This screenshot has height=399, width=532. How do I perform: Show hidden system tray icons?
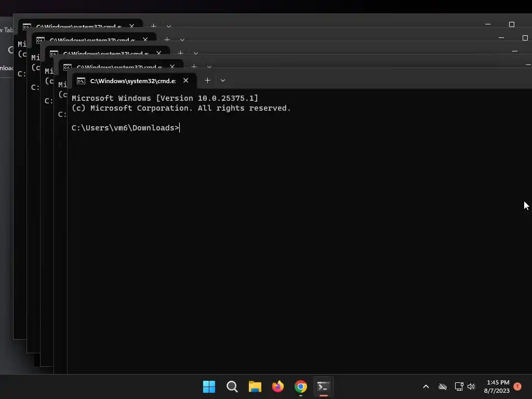(426, 387)
